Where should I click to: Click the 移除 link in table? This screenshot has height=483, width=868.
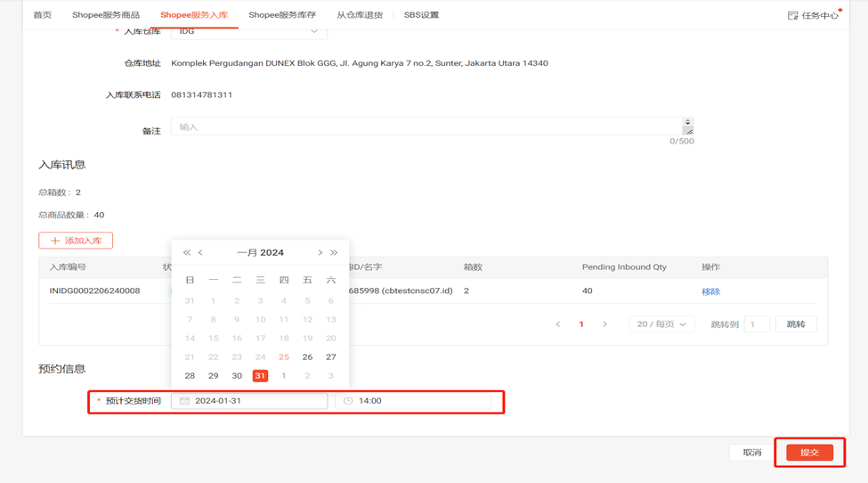click(x=710, y=291)
